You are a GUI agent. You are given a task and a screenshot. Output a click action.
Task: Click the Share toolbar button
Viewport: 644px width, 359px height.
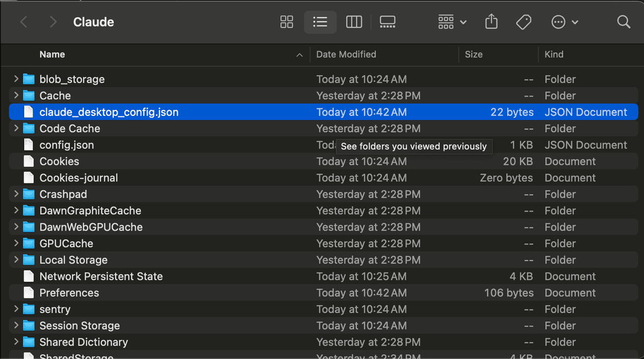491,22
